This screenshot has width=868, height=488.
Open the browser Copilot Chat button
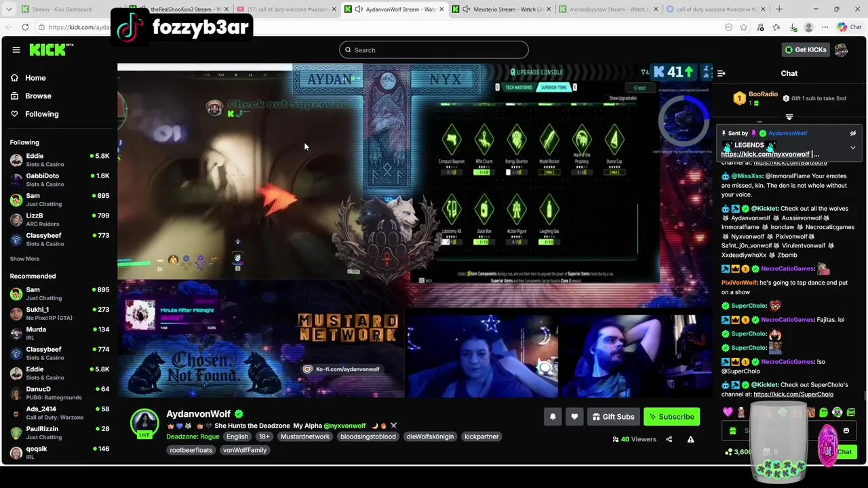[849, 27]
